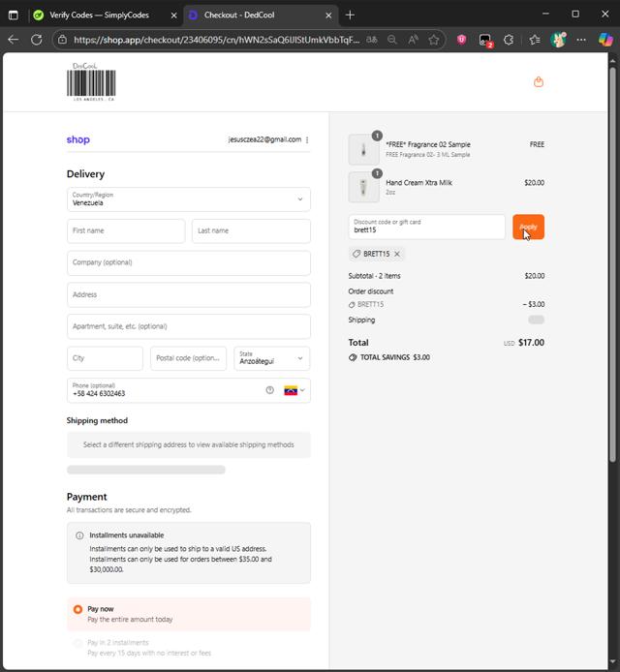Open the phone country flag selector
Image resolution: width=620 pixels, height=672 pixels.
pyautogui.click(x=294, y=390)
